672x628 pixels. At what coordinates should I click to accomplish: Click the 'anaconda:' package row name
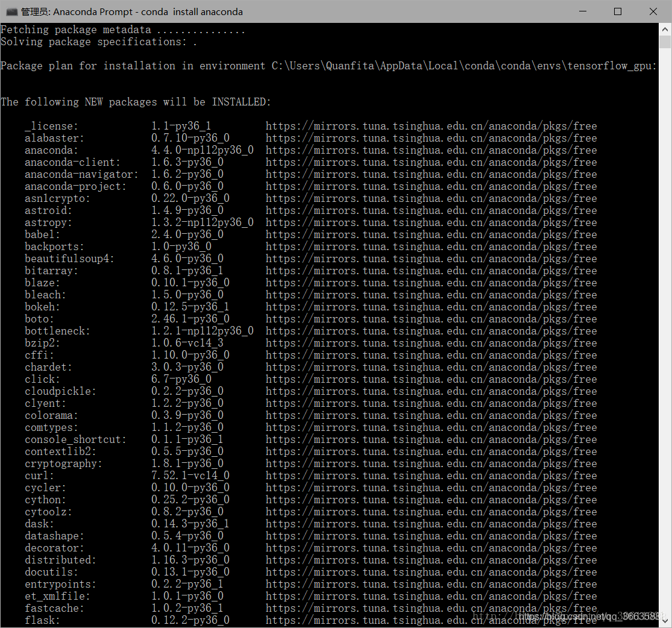point(51,150)
